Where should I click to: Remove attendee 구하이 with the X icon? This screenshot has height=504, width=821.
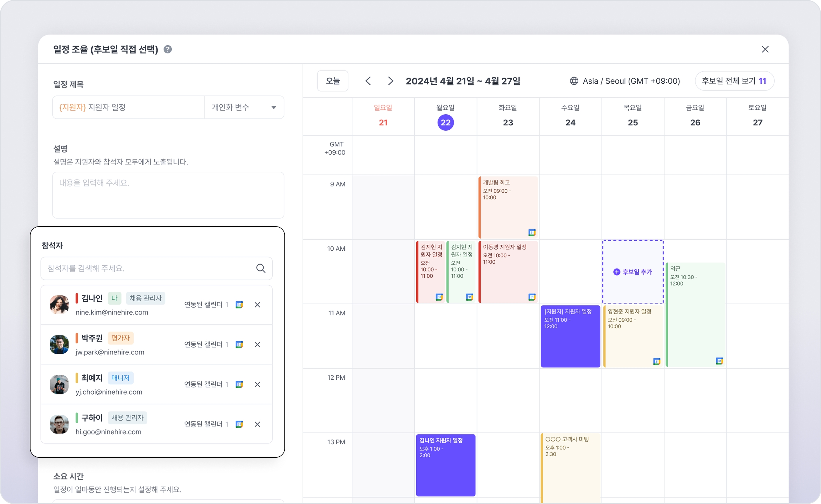pyautogui.click(x=257, y=424)
